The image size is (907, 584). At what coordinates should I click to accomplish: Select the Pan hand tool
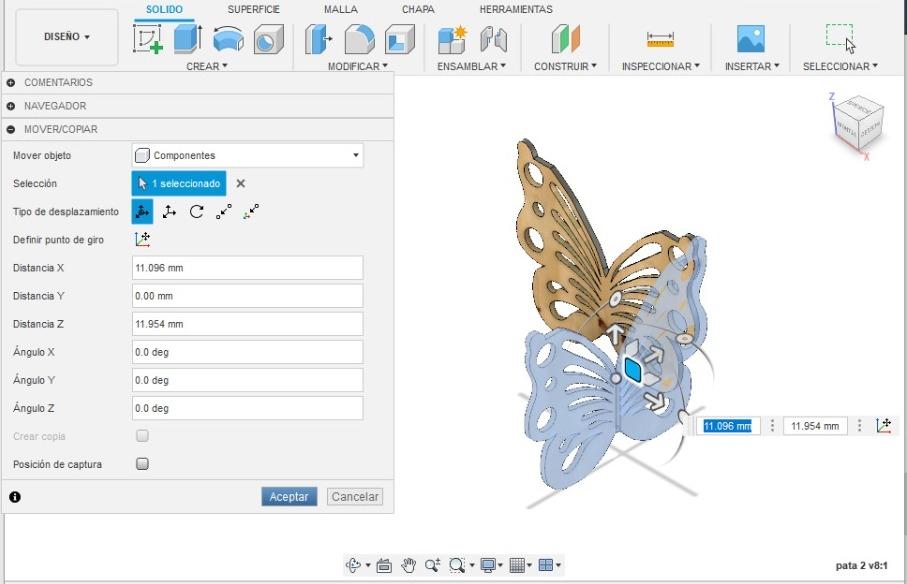[x=408, y=565]
